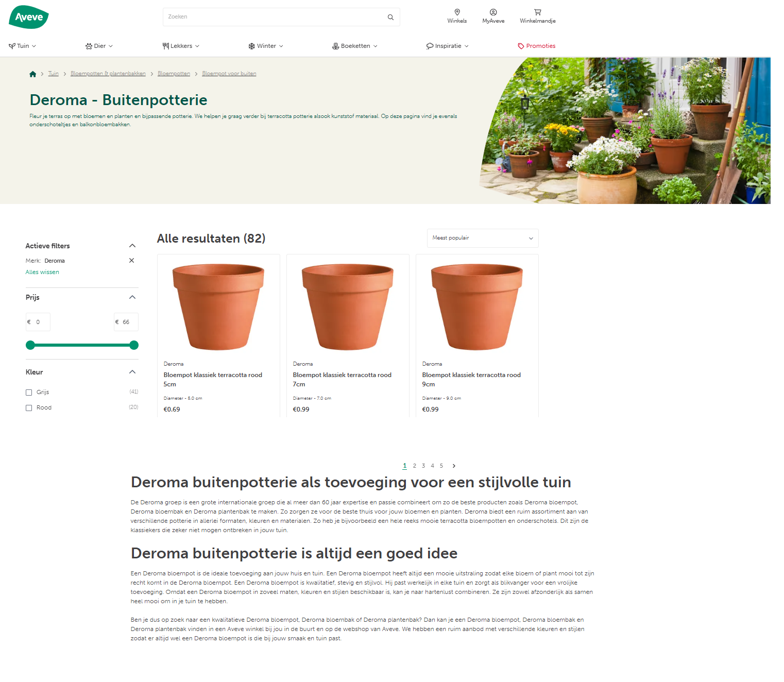Screen dimensions: 784x682
Task: Click the home breadcrumb icon
Action: tap(32, 74)
